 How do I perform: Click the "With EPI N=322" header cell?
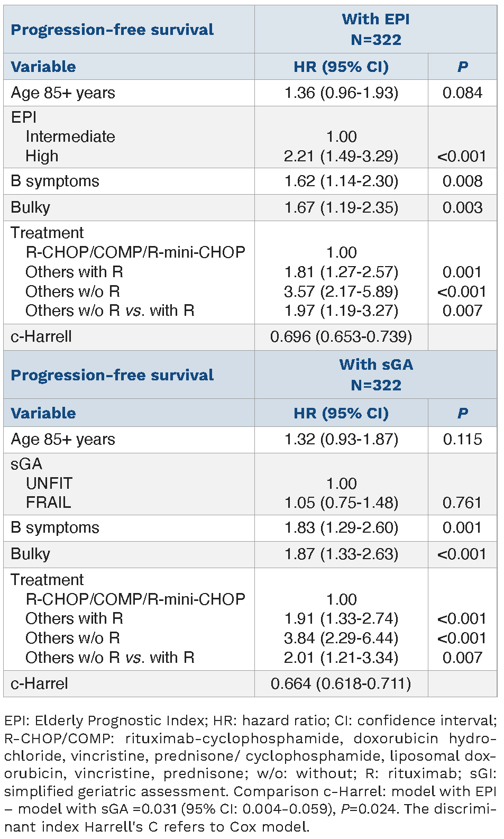pos(375,30)
